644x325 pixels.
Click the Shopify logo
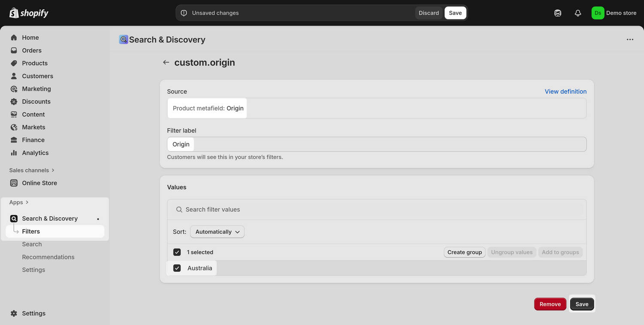click(x=28, y=12)
